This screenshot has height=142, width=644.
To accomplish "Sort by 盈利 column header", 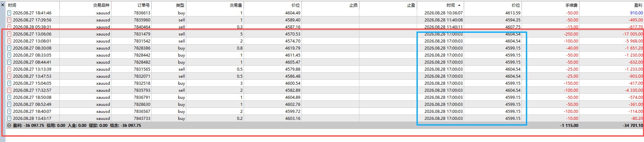I will (x=638, y=5).
